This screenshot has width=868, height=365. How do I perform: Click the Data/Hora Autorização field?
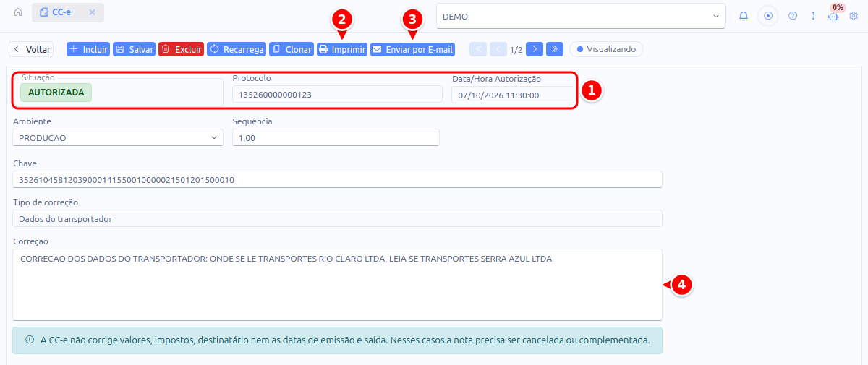513,95
